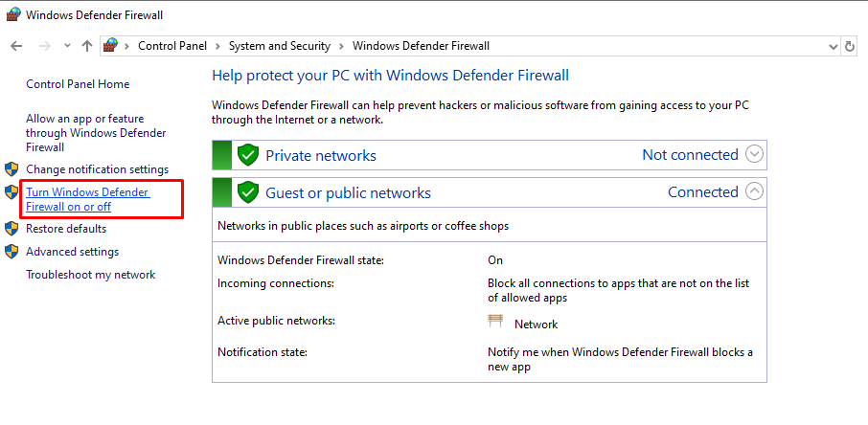
Task: Expand the Private networks section arrow
Action: [x=755, y=154]
